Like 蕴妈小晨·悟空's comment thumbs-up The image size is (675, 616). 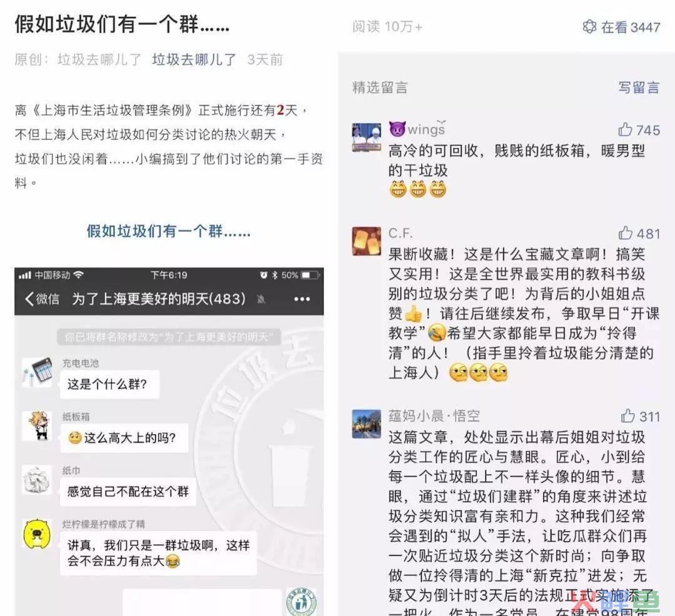627,415
